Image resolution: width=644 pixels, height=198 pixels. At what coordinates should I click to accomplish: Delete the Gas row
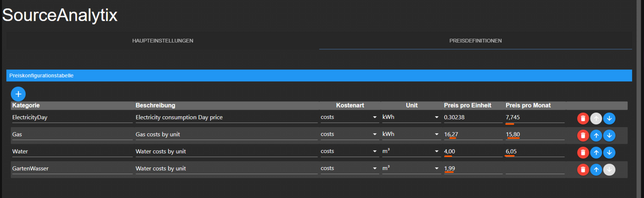pos(583,136)
